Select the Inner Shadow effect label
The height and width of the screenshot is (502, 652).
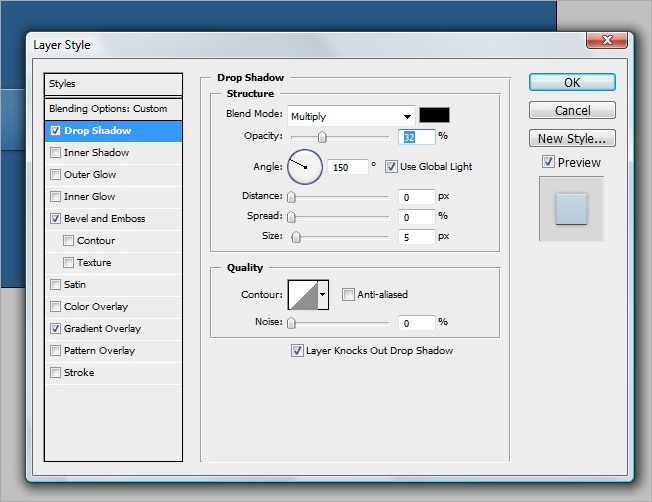(x=96, y=153)
